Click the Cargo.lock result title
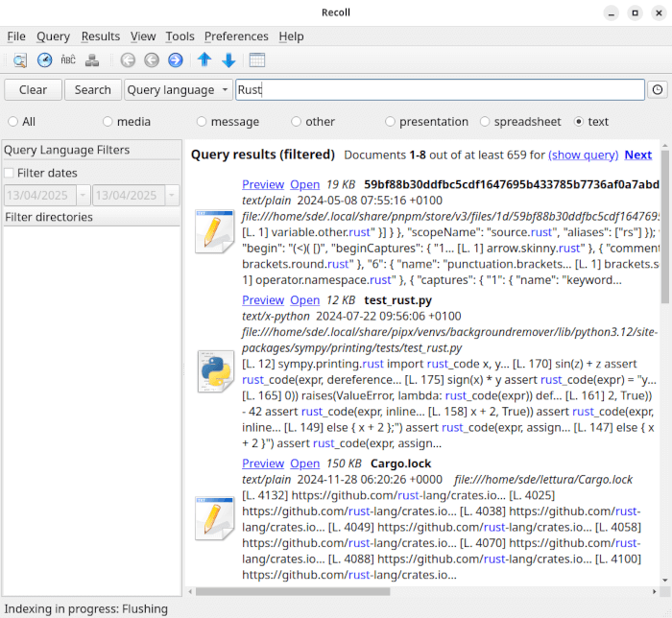 pyautogui.click(x=400, y=463)
